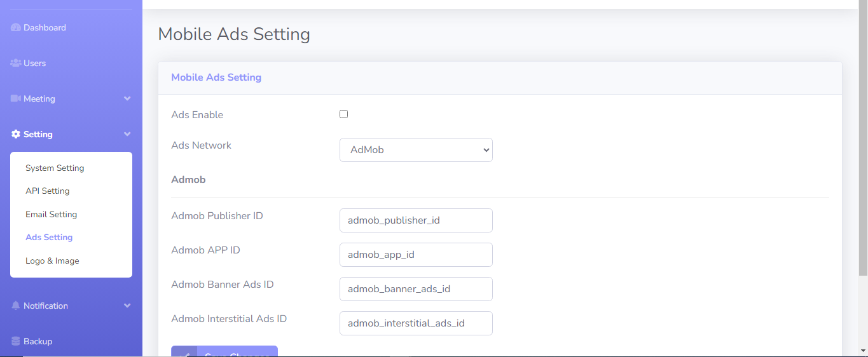Toggle the Ads Enable checkbox

343,114
